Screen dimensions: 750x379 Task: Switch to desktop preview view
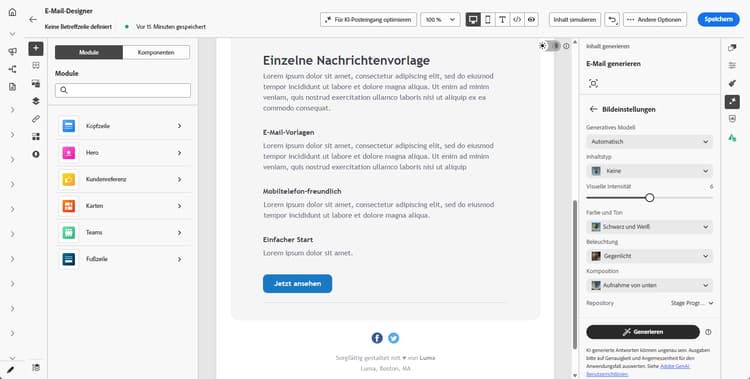473,20
